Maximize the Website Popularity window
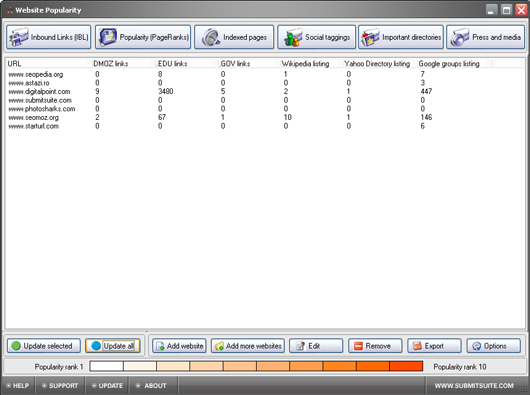Image resolution: width=530 pixels, height=395 pixels. click(506, 10)
